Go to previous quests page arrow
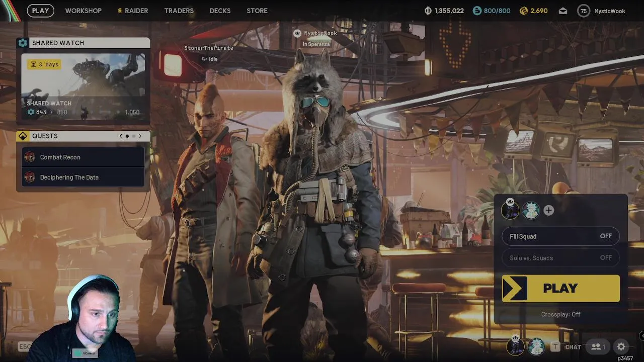This screenshot has height=362, width=644. [x=121, y=136]
